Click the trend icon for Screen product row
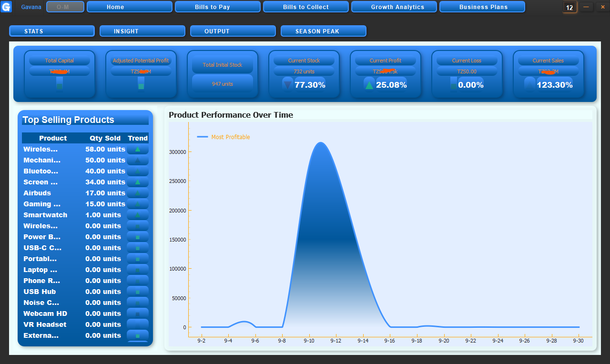This screenshot has height=364, width=610. coord(138,182)
